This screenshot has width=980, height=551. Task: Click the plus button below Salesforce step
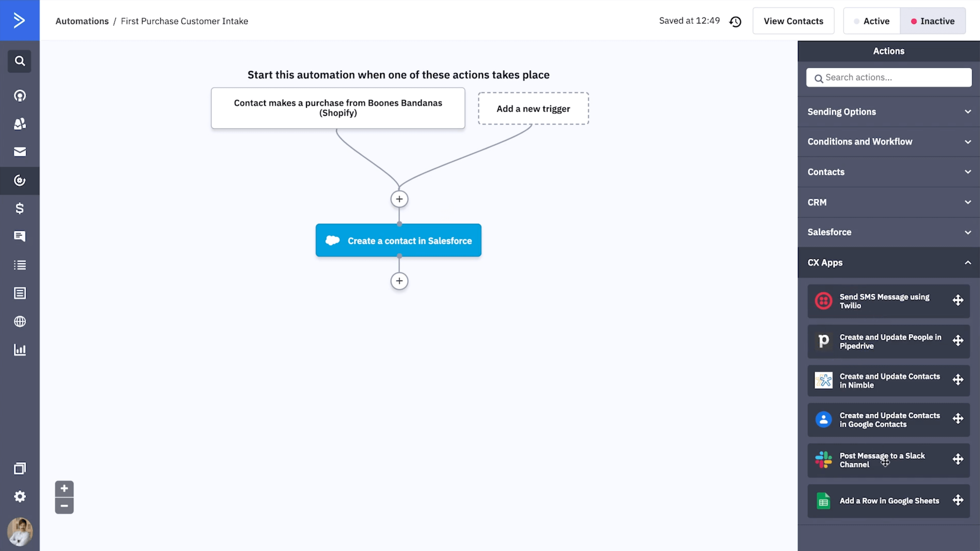coord(399,281)
